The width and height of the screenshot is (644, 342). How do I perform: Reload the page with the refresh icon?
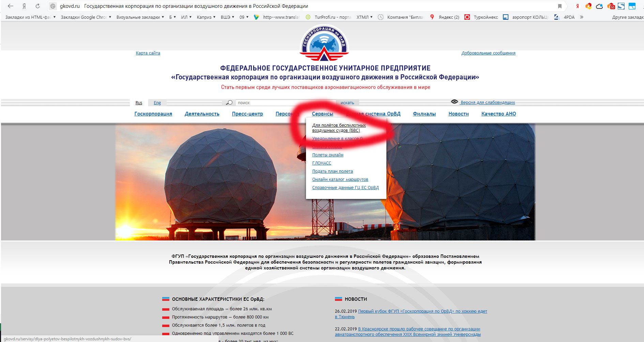(x=37, y=6)
